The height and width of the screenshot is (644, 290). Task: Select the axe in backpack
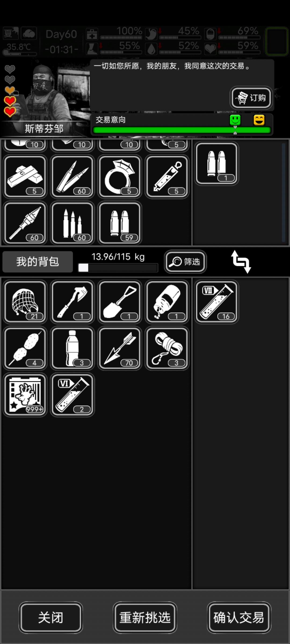[73, 302]
